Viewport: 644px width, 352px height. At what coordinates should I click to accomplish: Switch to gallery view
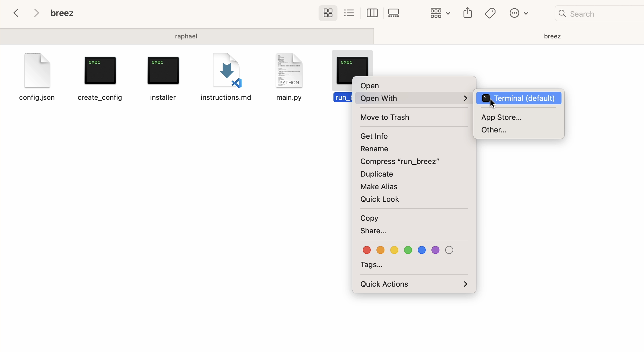[x=394, y=13]
